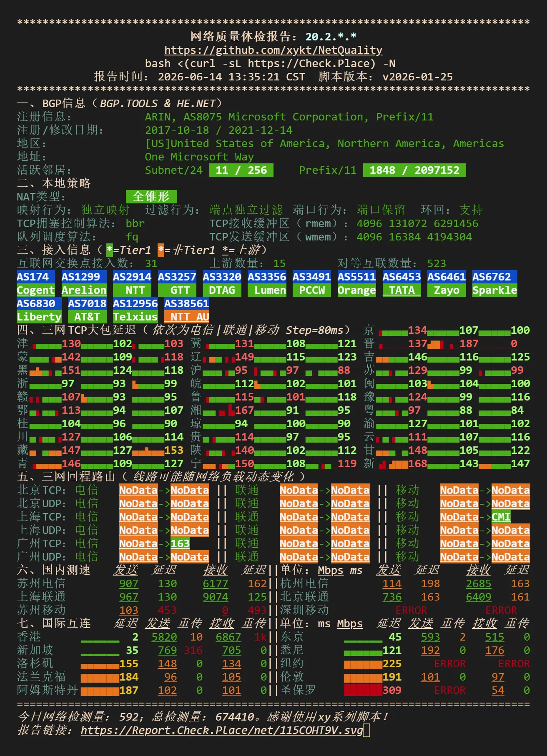Viewport: 547px width, 756px height.
Task: Click the '168' latency value in 新 row
Action: (x=418, y=463)
